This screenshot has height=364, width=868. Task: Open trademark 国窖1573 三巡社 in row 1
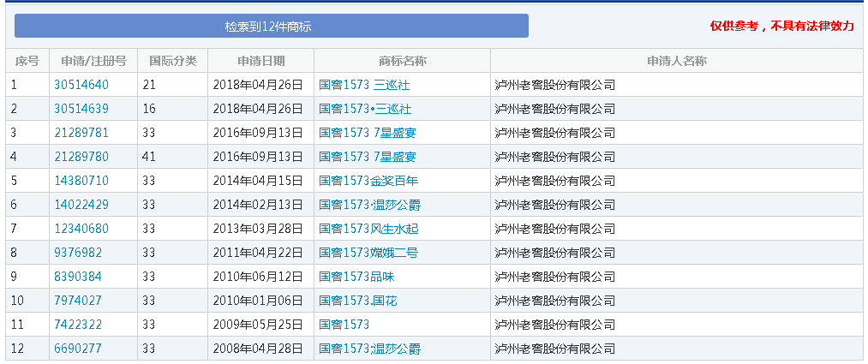coord(364,85)
